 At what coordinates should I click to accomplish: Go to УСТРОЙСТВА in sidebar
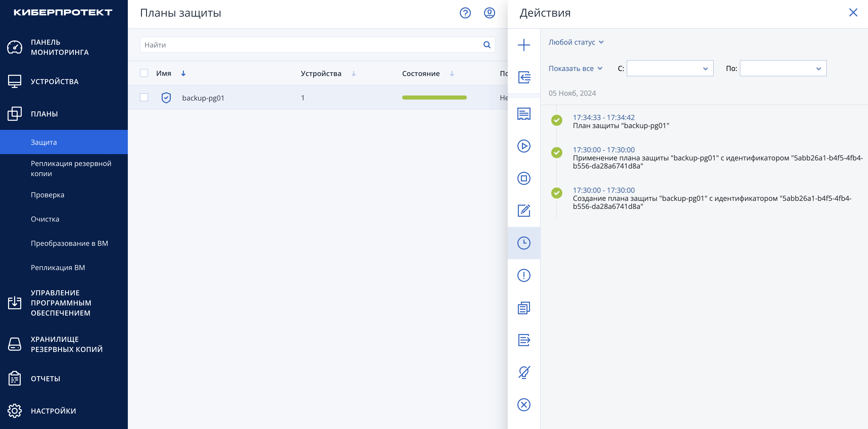coord(55,82)
